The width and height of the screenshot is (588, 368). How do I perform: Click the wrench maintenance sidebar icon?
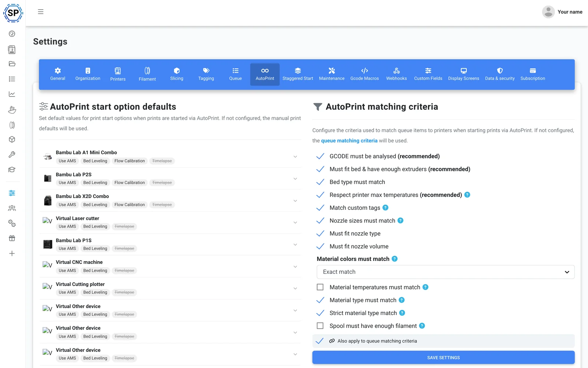(12, 155)
